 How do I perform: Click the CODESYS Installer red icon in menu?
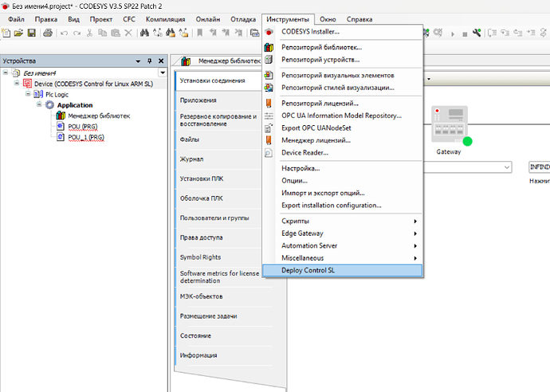[x=269, y=32]
